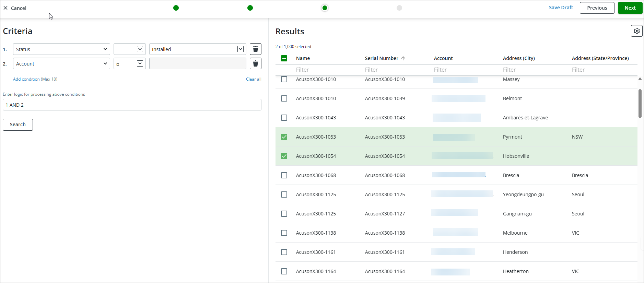Click the Belmont city cell

[512, 98]
